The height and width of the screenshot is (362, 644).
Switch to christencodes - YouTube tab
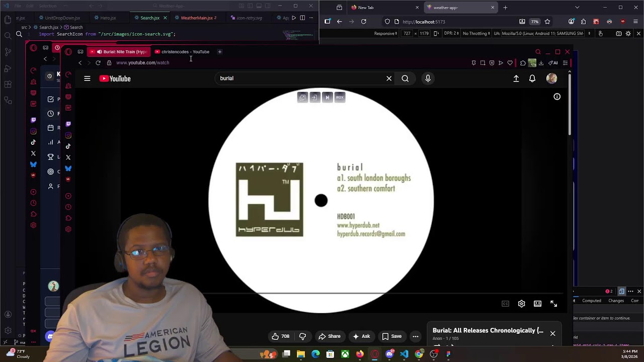(x=182, y=52)
